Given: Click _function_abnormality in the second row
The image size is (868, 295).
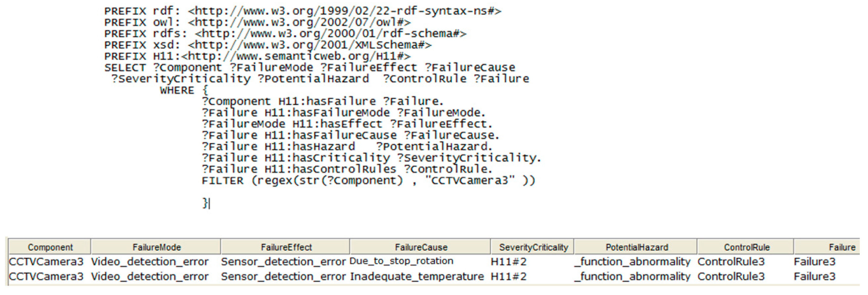Looking at the screenshot, I should pos(632,277).
